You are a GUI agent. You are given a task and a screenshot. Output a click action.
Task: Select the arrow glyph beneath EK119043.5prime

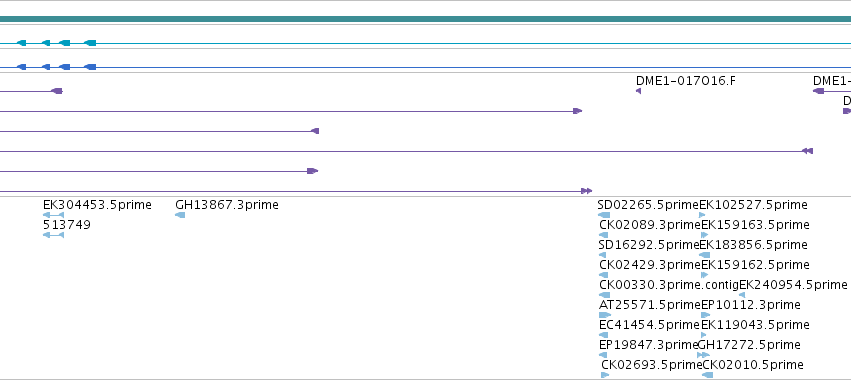704,335
